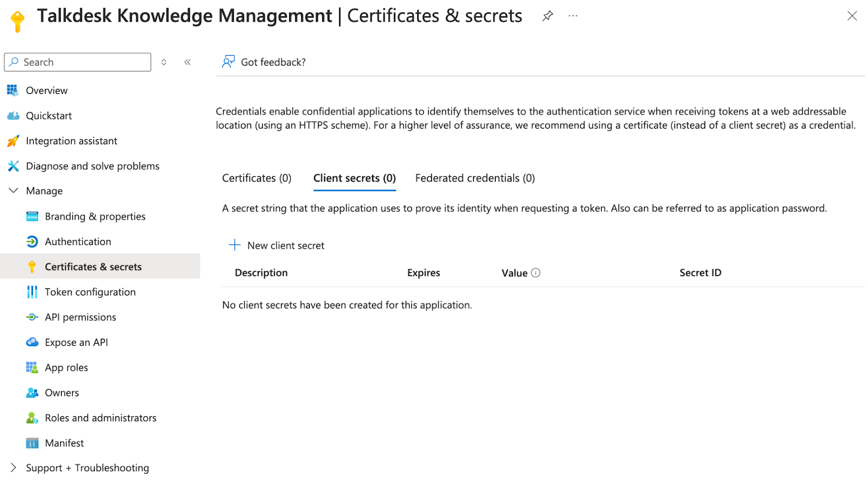Open Diagnose and solve problems

[x=93, y=166]
